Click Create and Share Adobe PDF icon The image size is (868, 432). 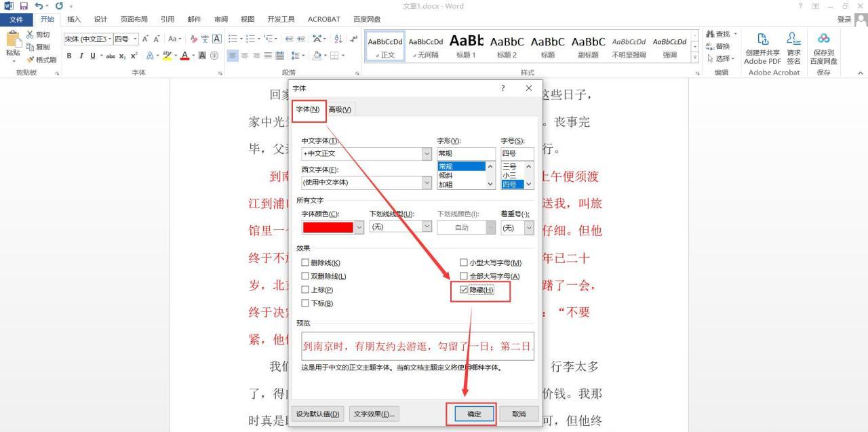pyautogui.click(x=762, y=39)
